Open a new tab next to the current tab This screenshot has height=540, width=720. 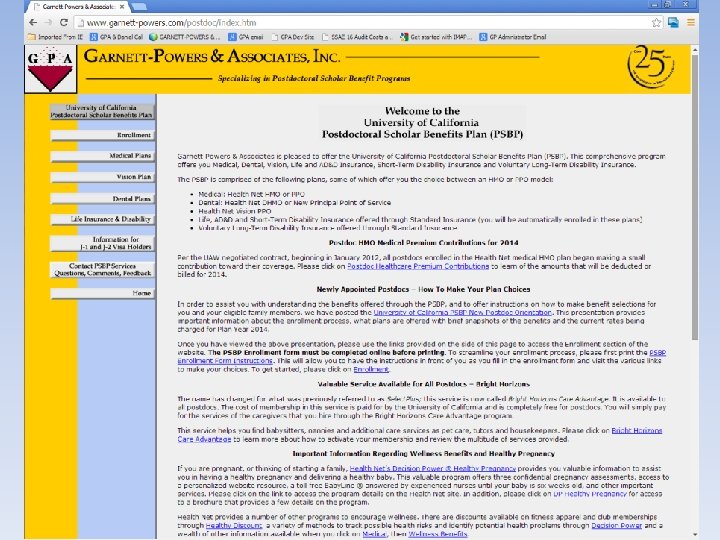(x=139, y=6)
